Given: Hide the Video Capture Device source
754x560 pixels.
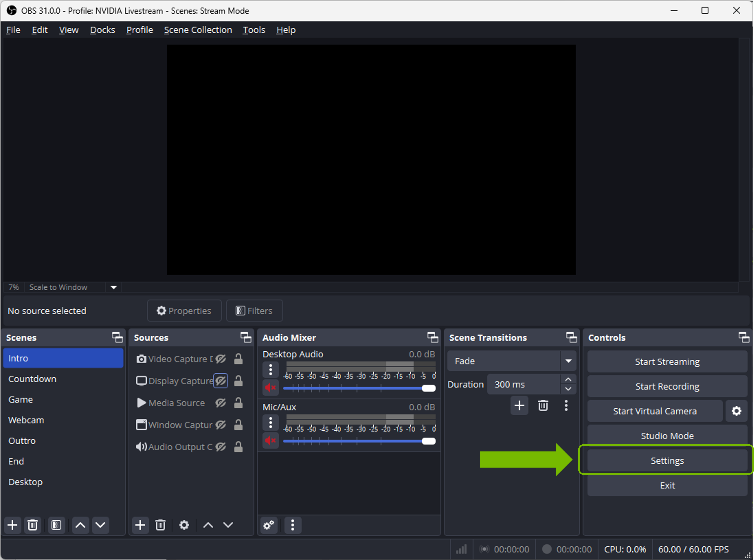Looking at the screenshot, I should click(221, 359).
